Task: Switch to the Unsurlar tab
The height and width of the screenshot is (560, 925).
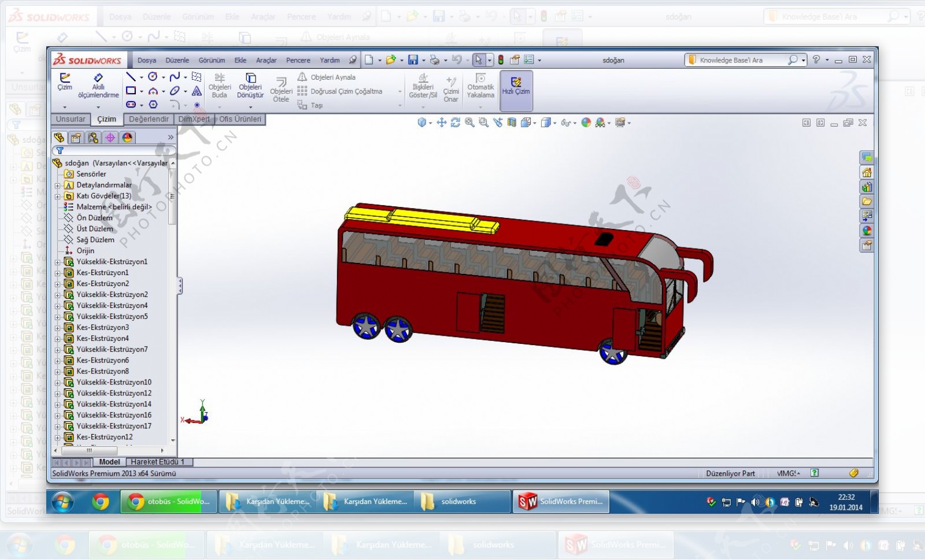Action: [71, 119]
